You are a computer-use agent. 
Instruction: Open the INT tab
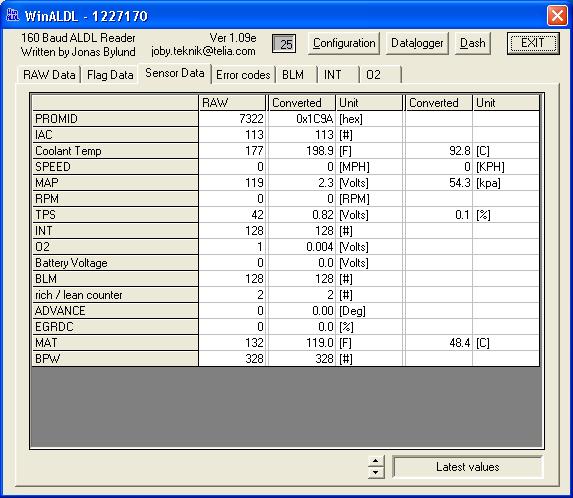pyautogui.click(x=338, y=75)
